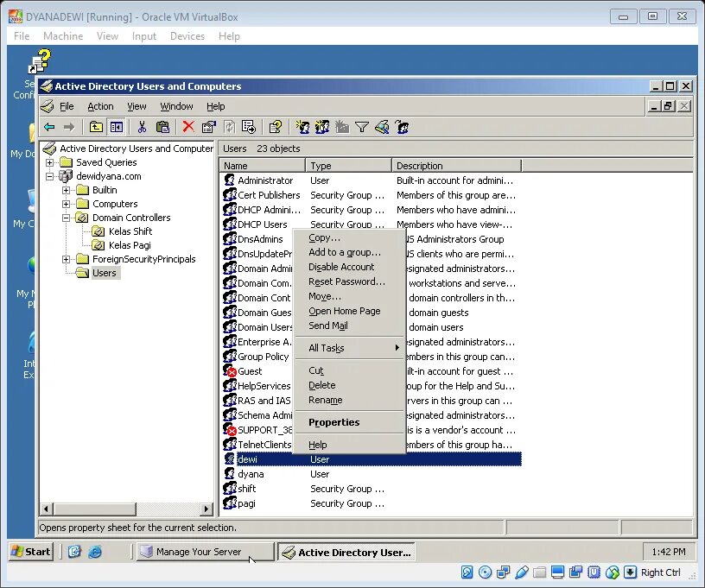Collapse the Domain Controllers node

click(66, 218)
